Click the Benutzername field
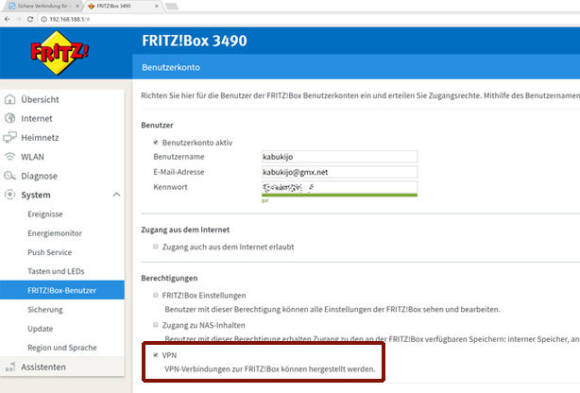Screen dimensions: 580x393 point(339,157)
